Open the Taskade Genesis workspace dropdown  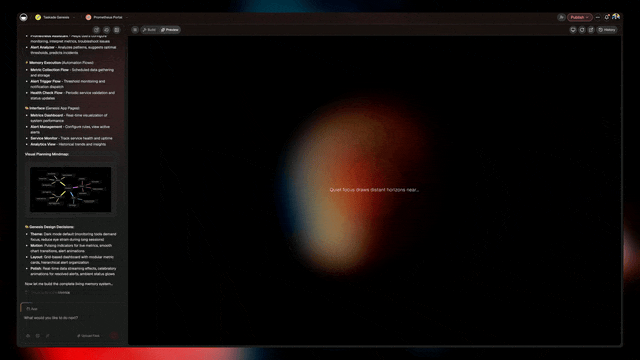click(x=56, y=17)
